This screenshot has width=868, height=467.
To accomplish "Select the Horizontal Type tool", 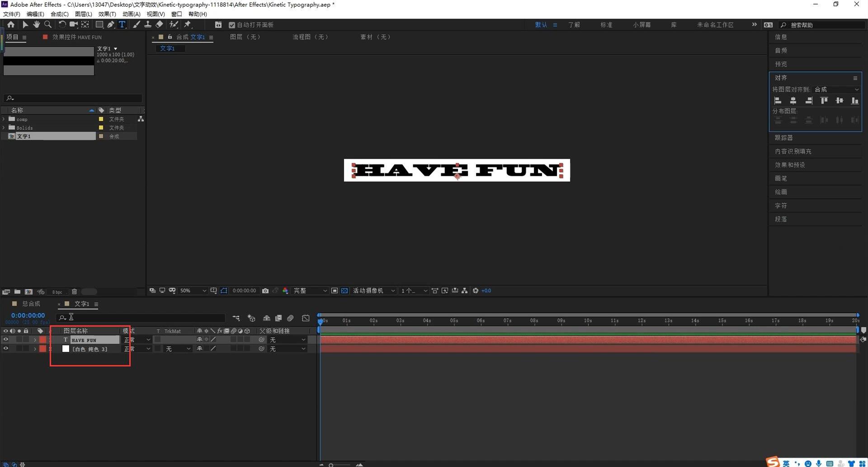I will 122,24.
